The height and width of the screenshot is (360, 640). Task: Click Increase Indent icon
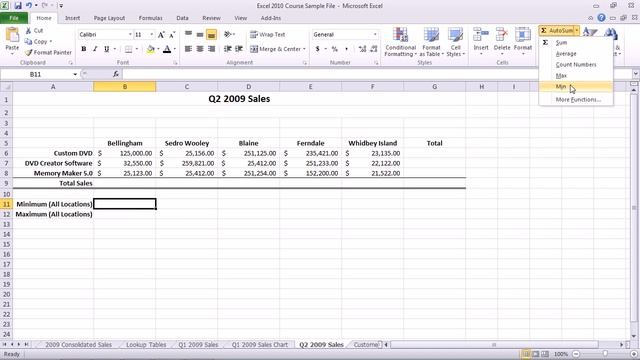[x=239, y=49]
